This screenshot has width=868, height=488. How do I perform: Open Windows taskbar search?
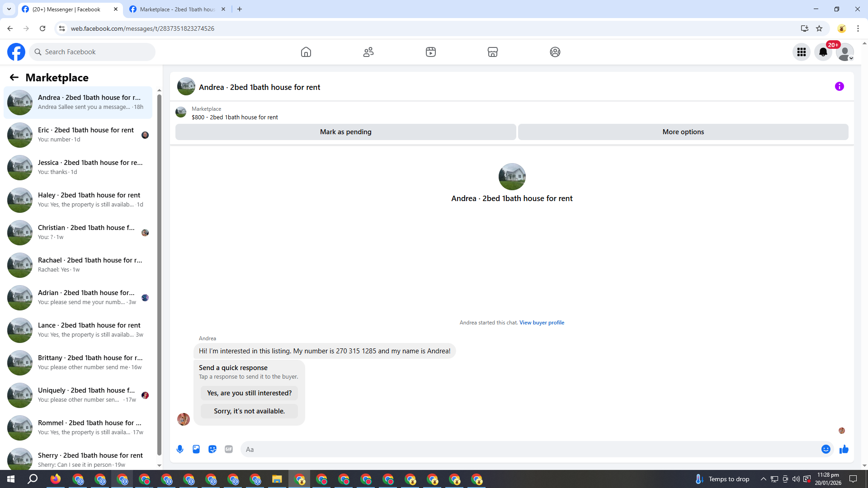click(33, 479)
